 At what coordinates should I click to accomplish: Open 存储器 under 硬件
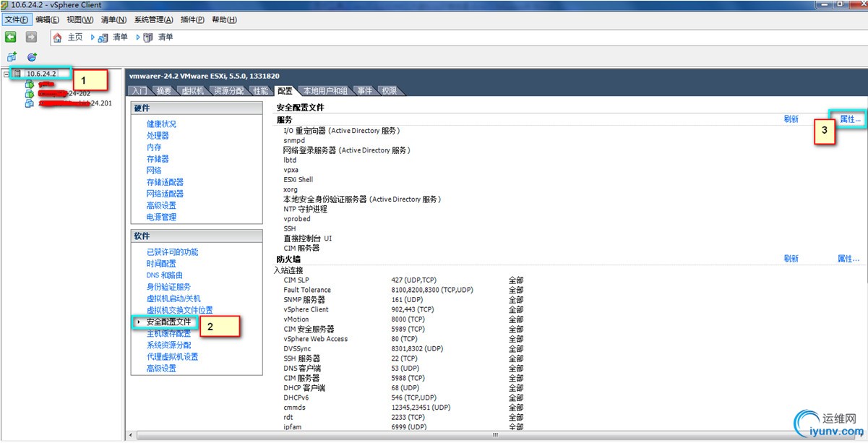pos(158,159)
